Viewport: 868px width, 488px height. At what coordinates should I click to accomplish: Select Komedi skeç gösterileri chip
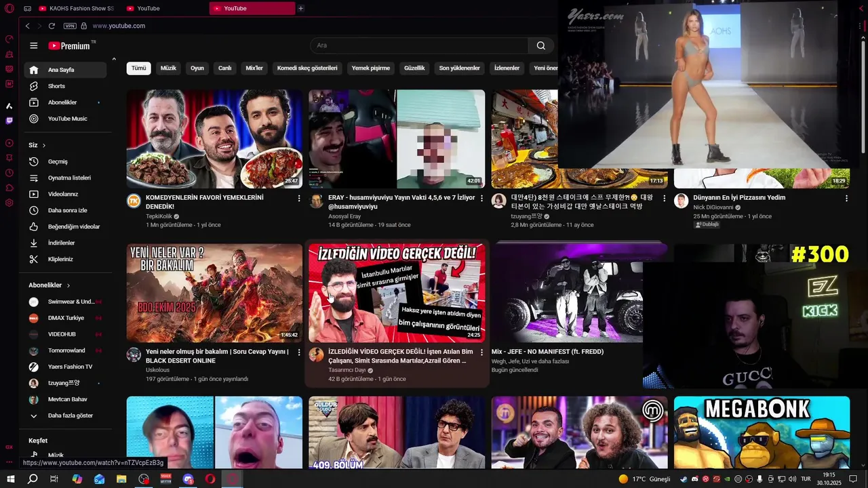(307, 68)
